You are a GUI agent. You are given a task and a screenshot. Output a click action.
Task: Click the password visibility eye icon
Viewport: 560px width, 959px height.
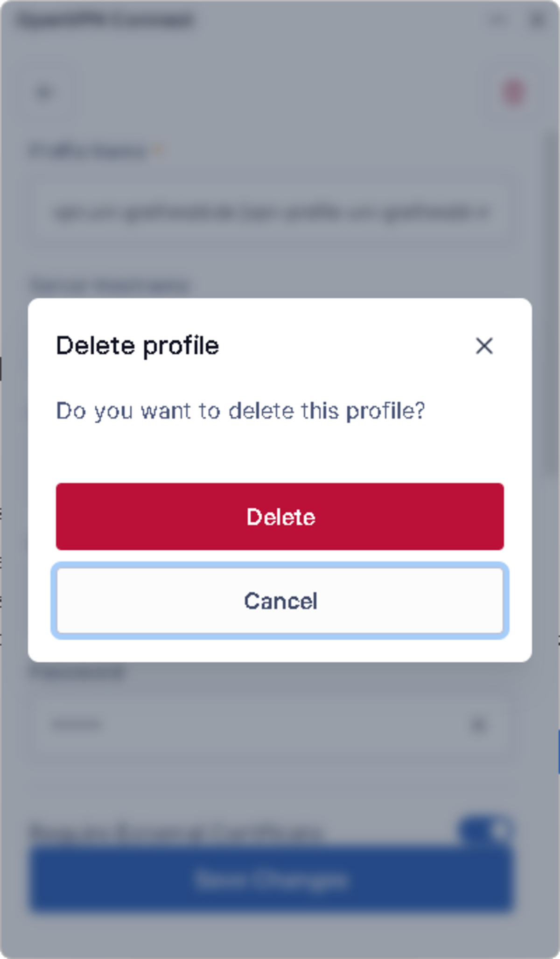coord(478,725)
